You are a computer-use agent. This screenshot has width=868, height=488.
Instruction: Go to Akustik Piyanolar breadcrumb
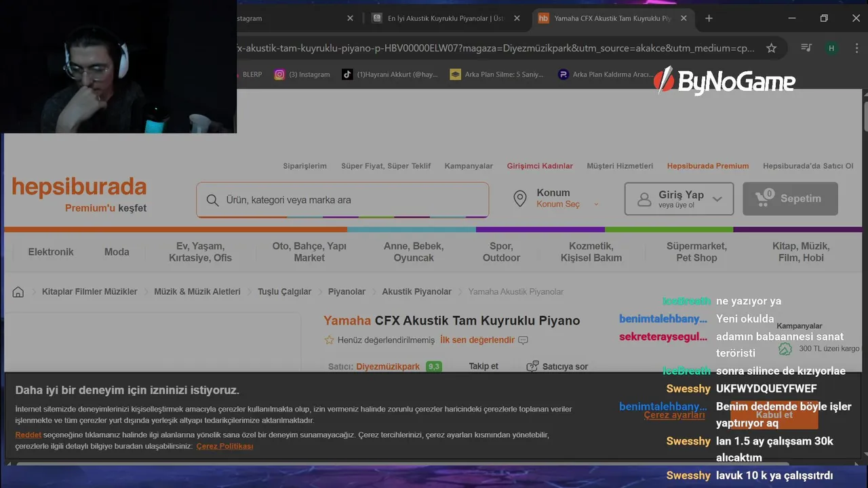coord(416,291)
